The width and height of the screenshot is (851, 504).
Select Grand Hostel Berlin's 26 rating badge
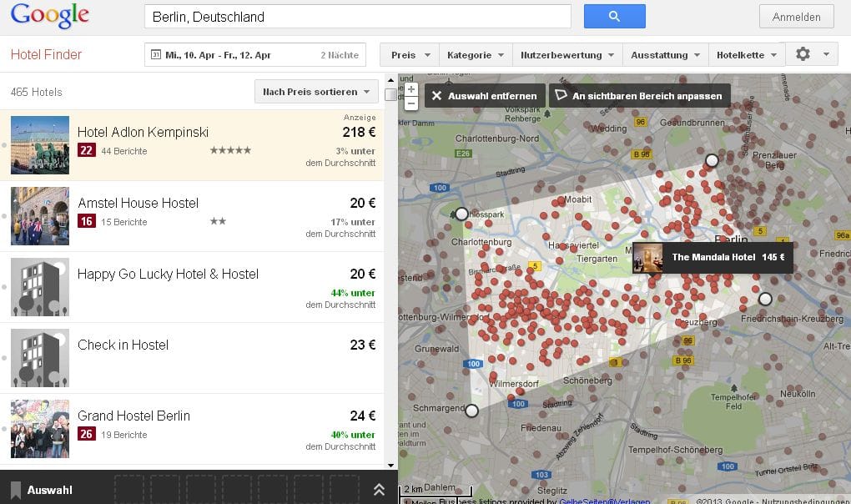[86, 434]
